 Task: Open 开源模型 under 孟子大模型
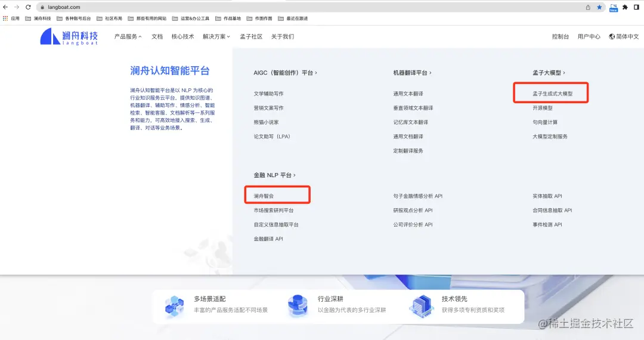543,108
